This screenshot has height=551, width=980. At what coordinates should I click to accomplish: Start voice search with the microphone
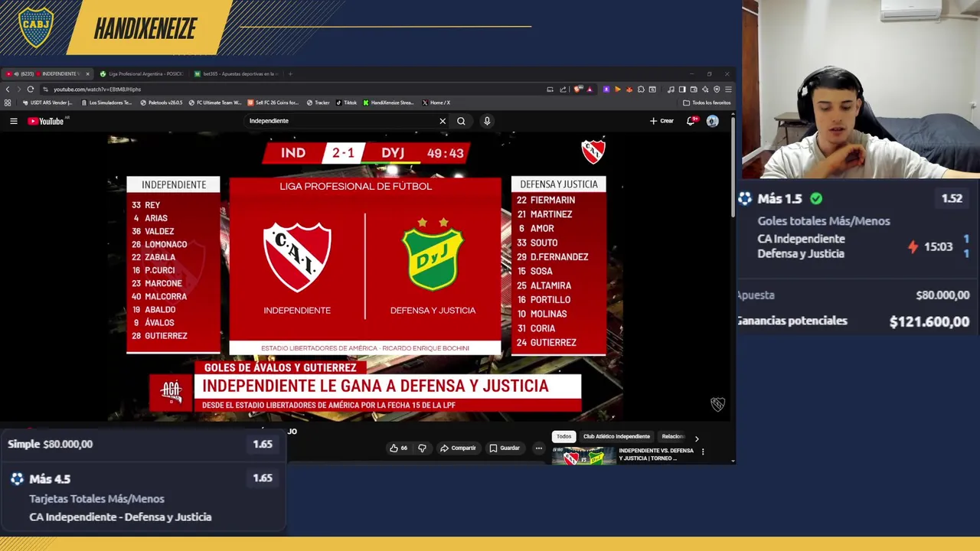click(x=487, y=121)
